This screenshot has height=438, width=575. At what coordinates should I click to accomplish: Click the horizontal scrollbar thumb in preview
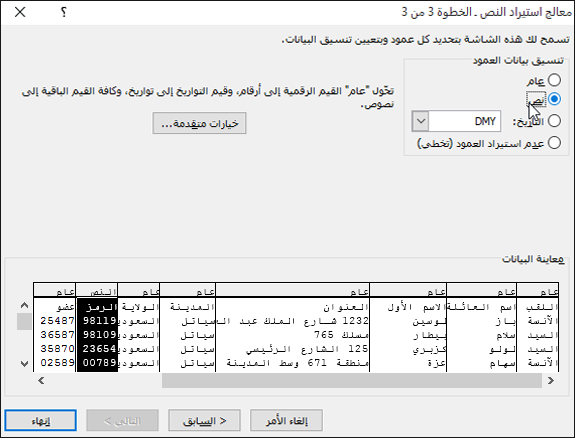(x=352, y=381)
